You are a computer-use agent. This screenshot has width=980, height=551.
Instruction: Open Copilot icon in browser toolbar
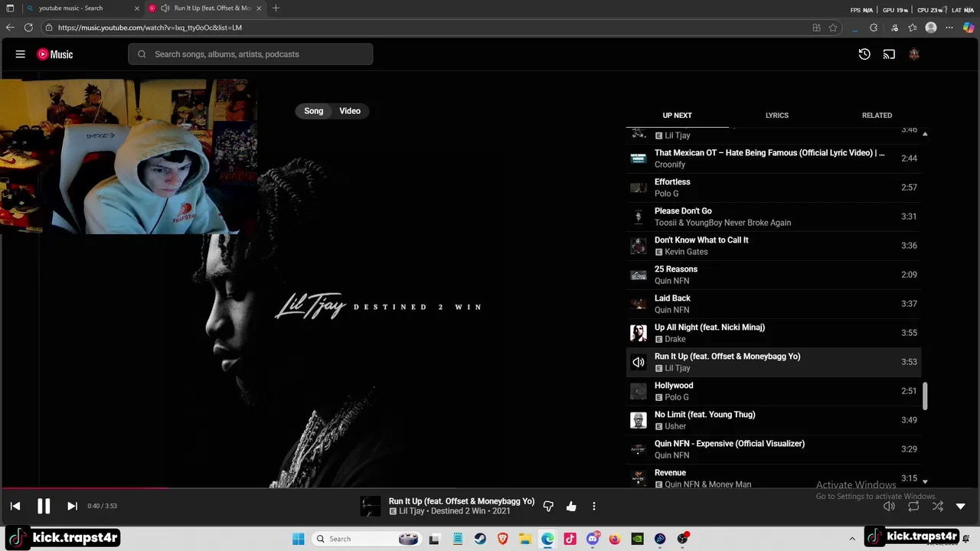pyautogui.click(x=969, y=28)
